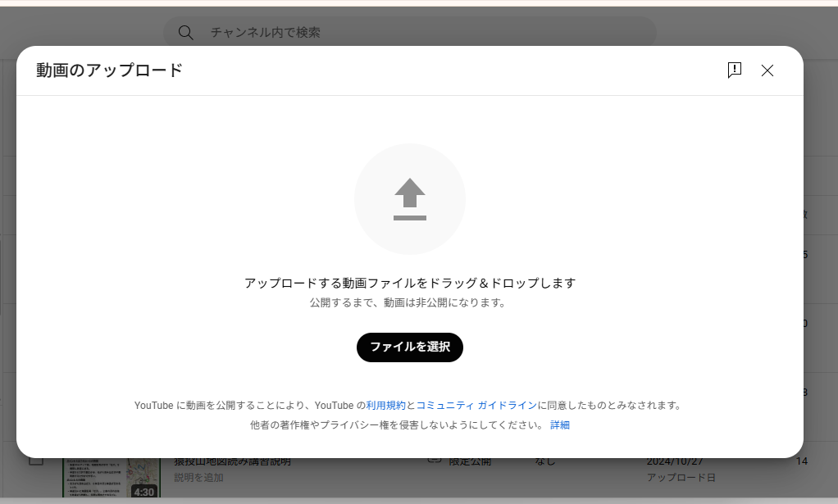This screenshot has width=838, height=504.
Task: Click 説明を追加 under the video title
Action: 198,477
